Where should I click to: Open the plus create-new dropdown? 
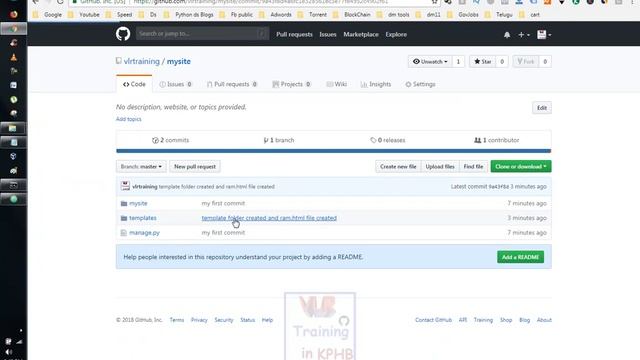click(x=524, y=35)
